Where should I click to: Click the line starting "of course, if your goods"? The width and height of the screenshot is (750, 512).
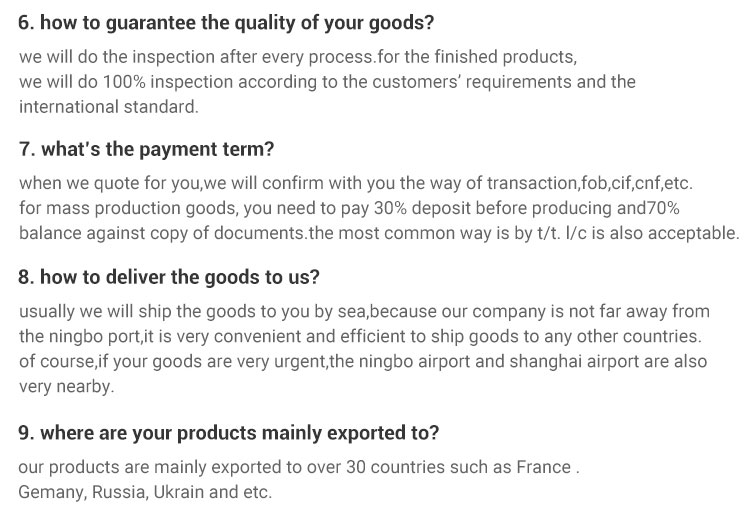click(x=362, y=361)
